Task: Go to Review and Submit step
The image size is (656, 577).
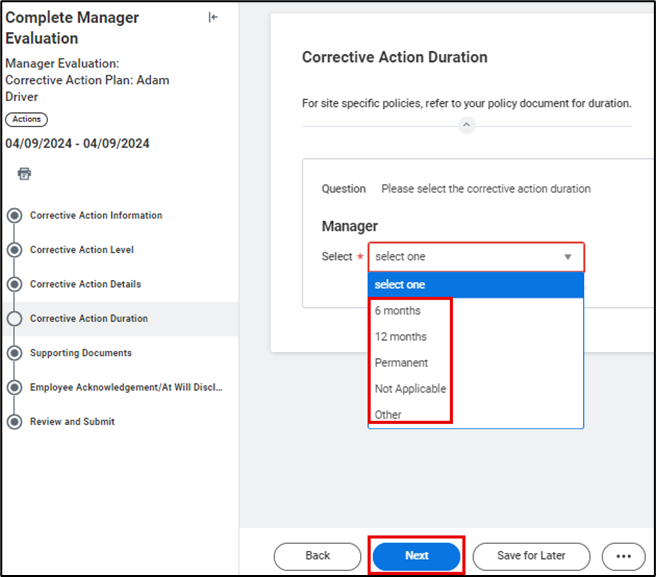Action: click(x=72, y=422)
